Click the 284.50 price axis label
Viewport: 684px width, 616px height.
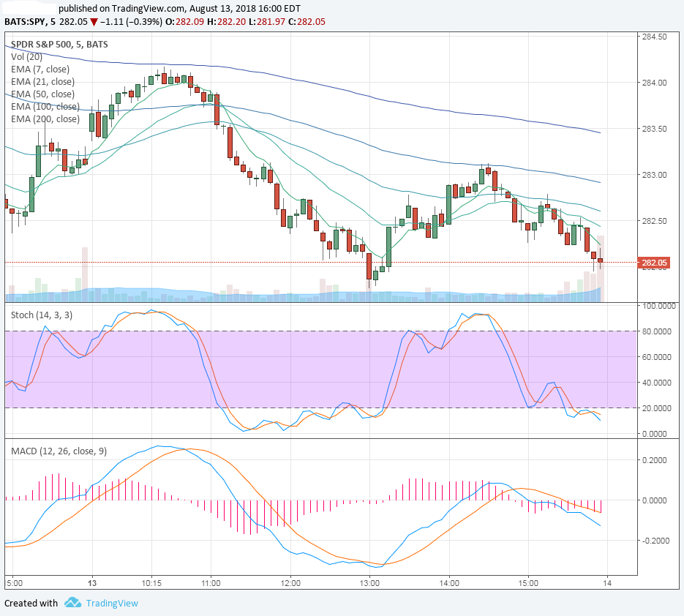pos(654,37)
